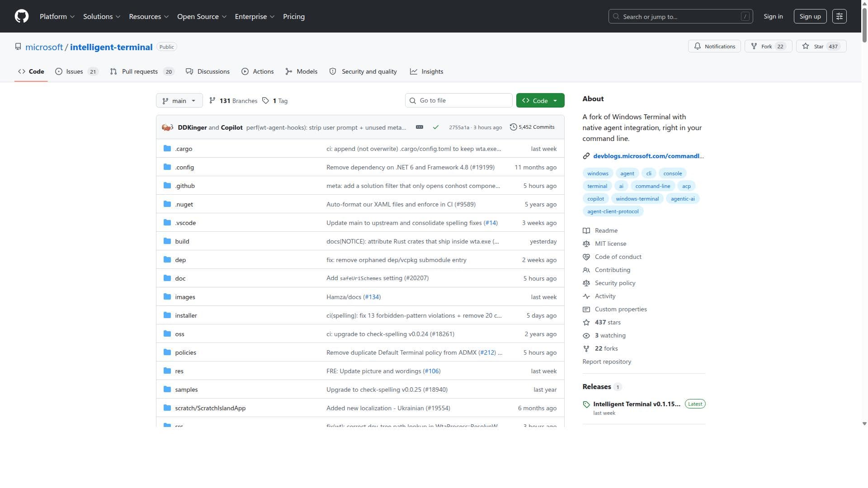The image size is (868, 488).
Task: Expand the Solutions menu
Action: (x=102, y=16)
